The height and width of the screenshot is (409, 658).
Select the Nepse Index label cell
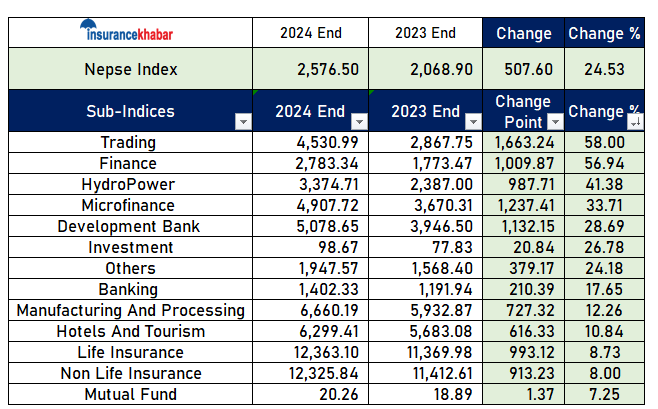(129, 69)
